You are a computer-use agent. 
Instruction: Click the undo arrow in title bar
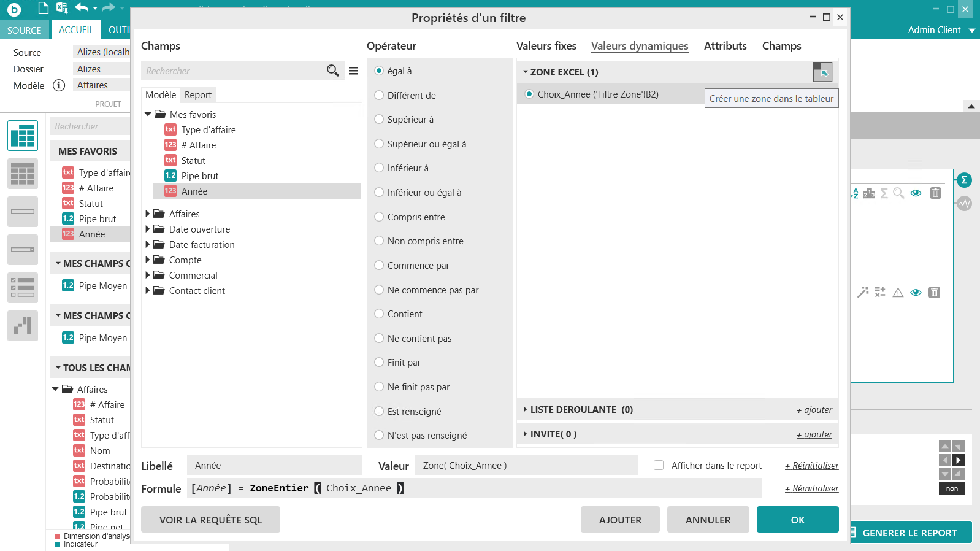pos(82,8)
